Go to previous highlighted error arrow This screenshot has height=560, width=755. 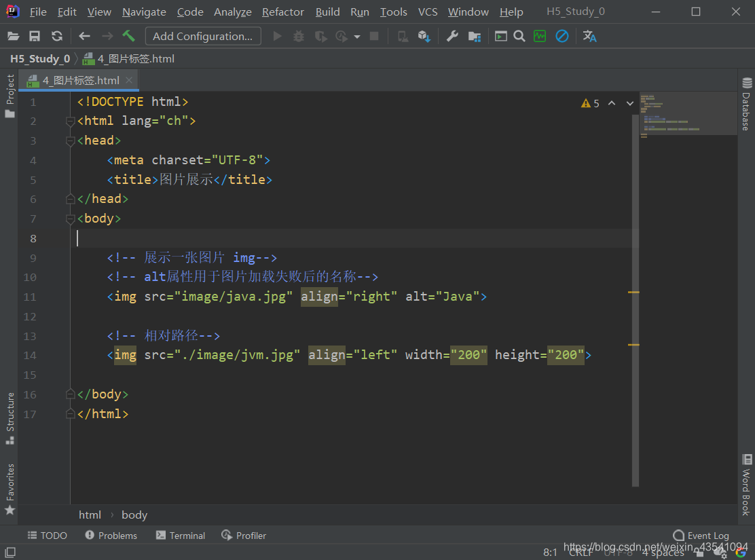pyautogui.click(x=612, y=103)
